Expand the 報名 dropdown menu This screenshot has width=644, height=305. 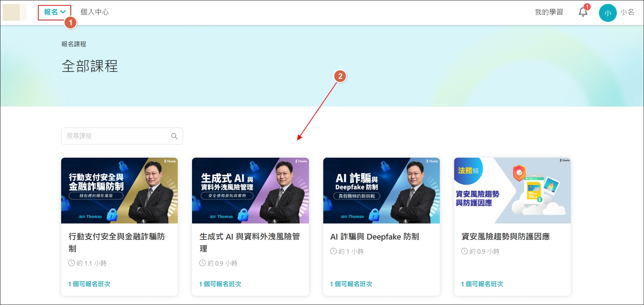(x=54, y=12)
